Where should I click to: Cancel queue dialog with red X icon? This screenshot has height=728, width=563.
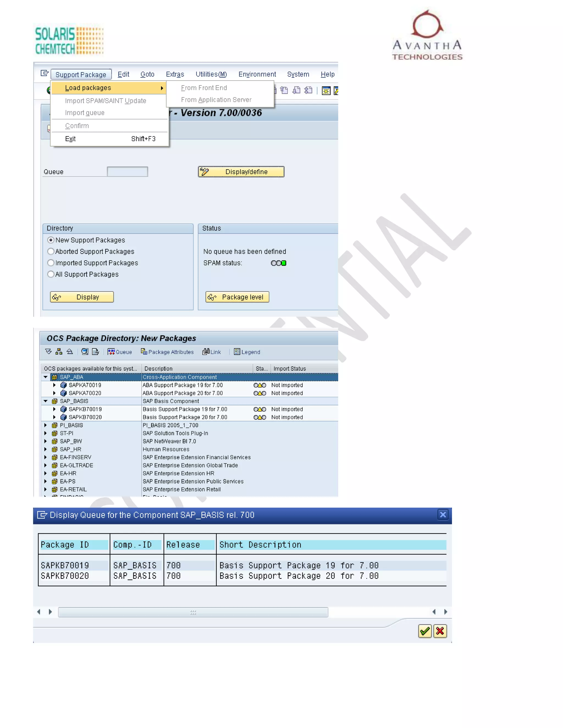(440, 631)
